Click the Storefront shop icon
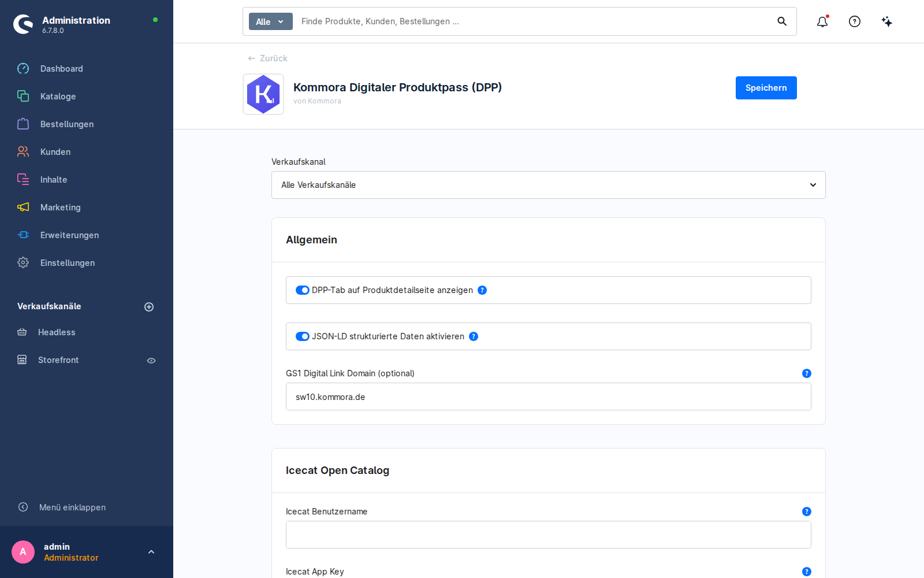Screen dimensions: 924x578 [22, 360]
